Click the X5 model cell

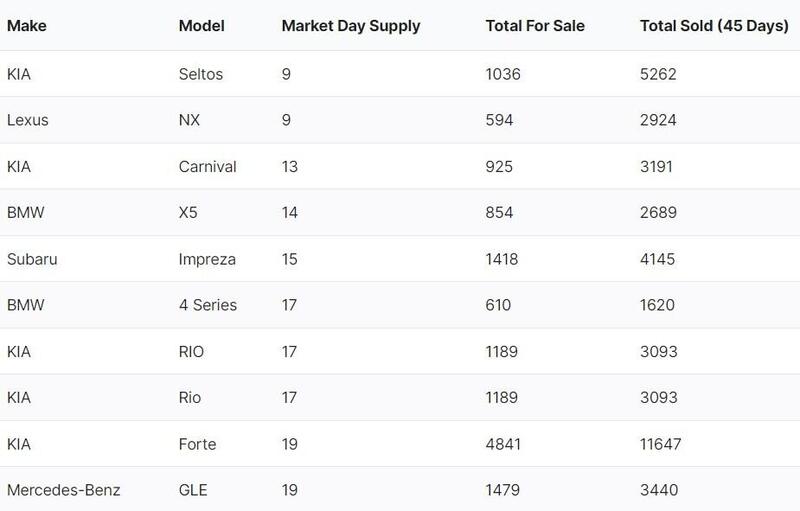188,212
